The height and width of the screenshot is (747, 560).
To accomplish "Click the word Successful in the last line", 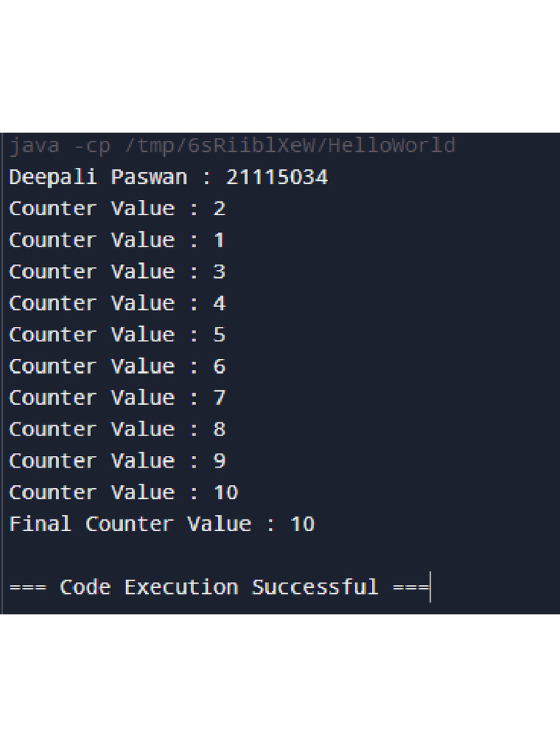I will coord(315,587).
